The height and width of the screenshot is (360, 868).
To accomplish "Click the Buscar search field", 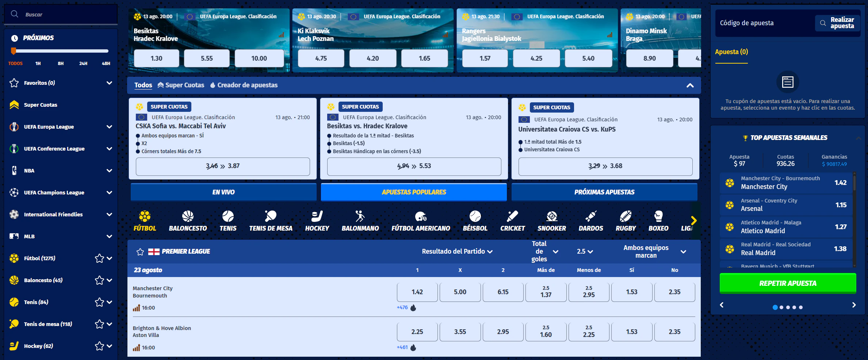I will click(61, 14).
